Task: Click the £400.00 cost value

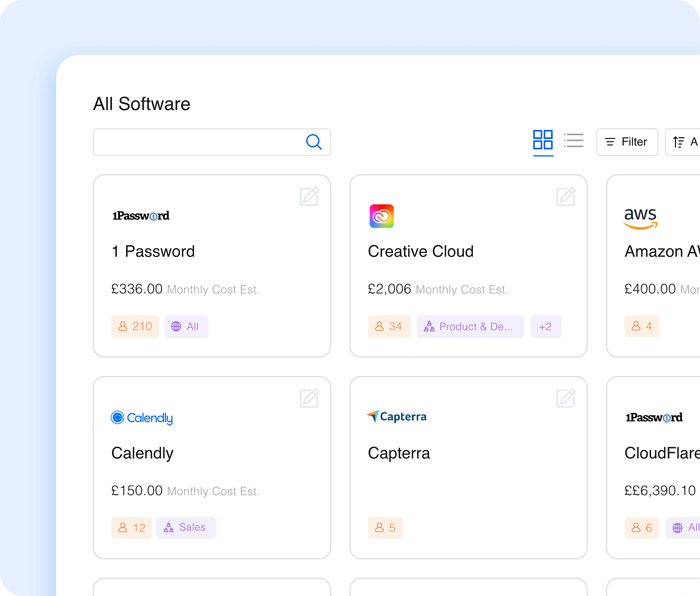Action: 650,289
